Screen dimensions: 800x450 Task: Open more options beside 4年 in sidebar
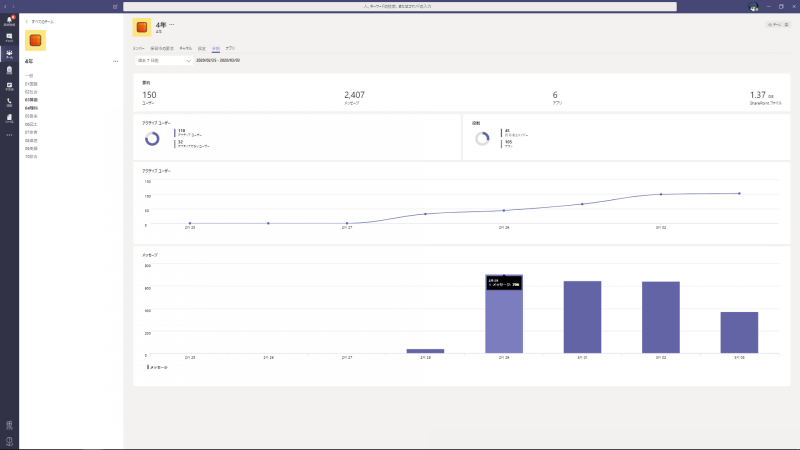point(116,61)
